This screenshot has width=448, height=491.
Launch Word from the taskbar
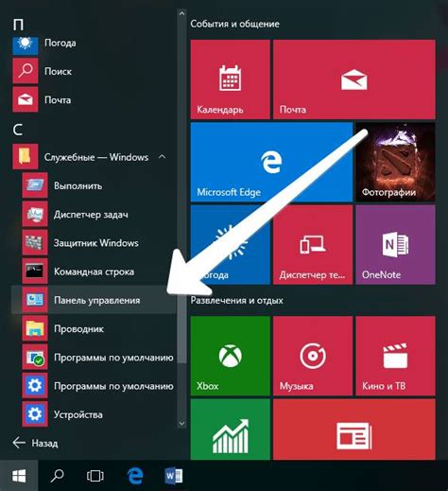coord(173,476)
